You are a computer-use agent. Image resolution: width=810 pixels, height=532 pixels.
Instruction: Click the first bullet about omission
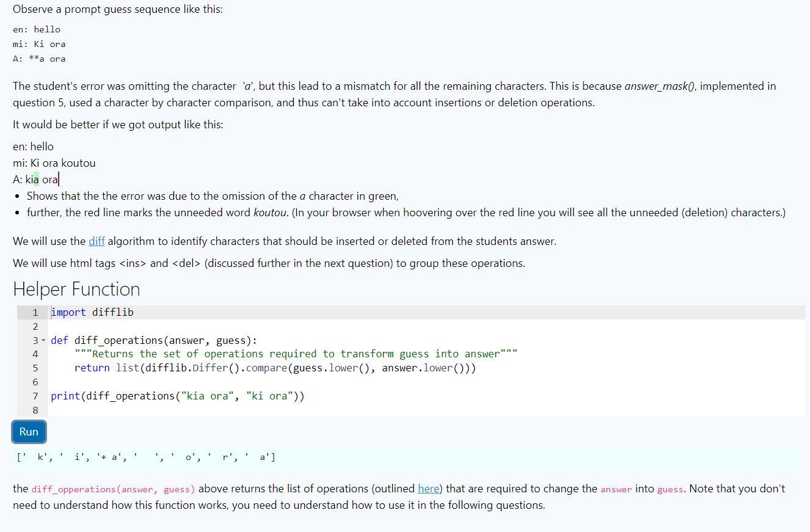point(213,196)
